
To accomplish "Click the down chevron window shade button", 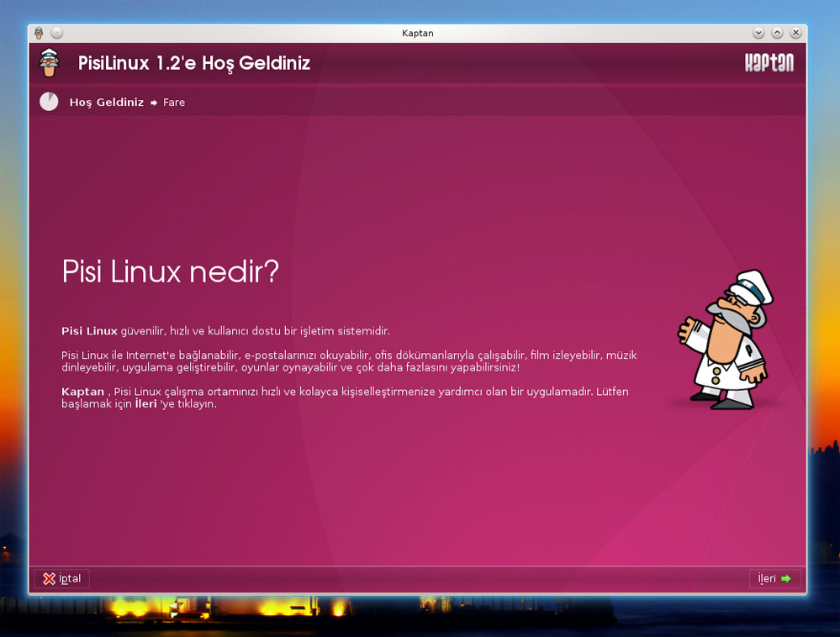I will tap(758, 33).
